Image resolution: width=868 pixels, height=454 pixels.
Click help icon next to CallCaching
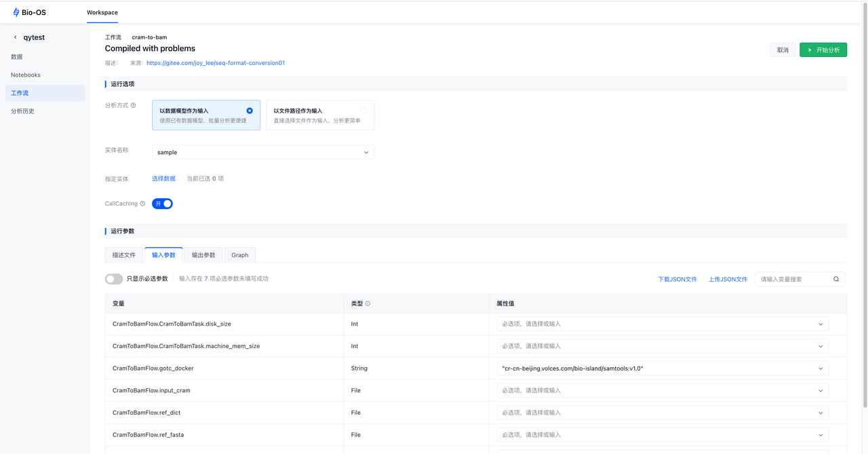(x=142, y=204)
